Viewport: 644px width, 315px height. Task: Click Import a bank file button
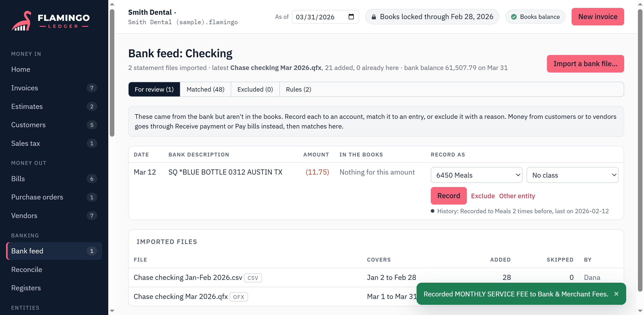click(585, 64)
